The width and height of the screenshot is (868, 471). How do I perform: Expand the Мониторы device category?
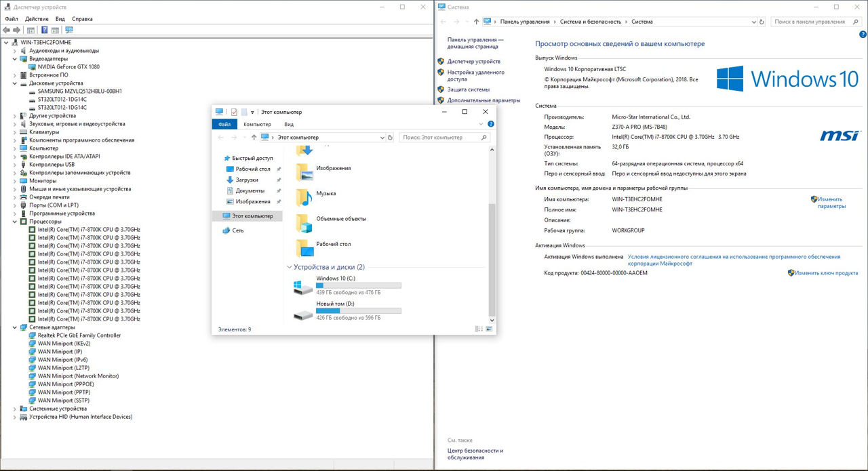point(16,181)
